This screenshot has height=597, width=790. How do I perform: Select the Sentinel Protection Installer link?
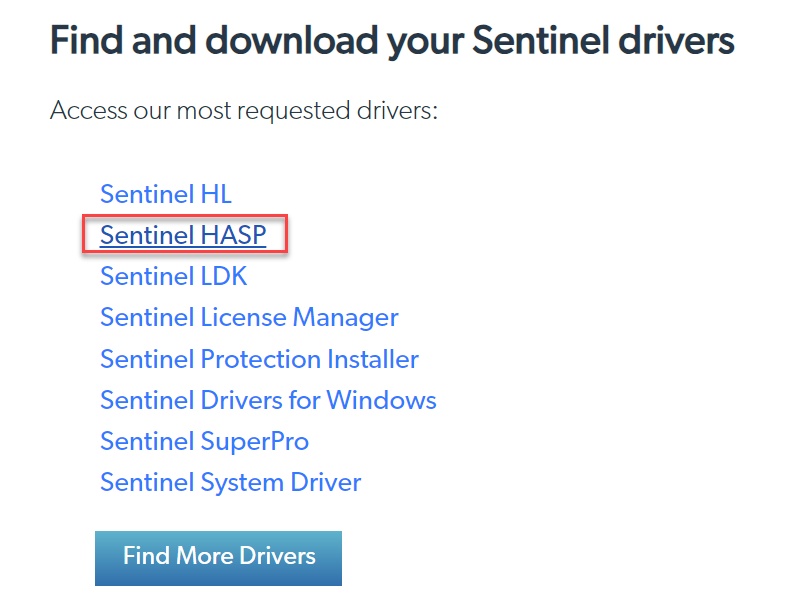click(x=259, y=359)
